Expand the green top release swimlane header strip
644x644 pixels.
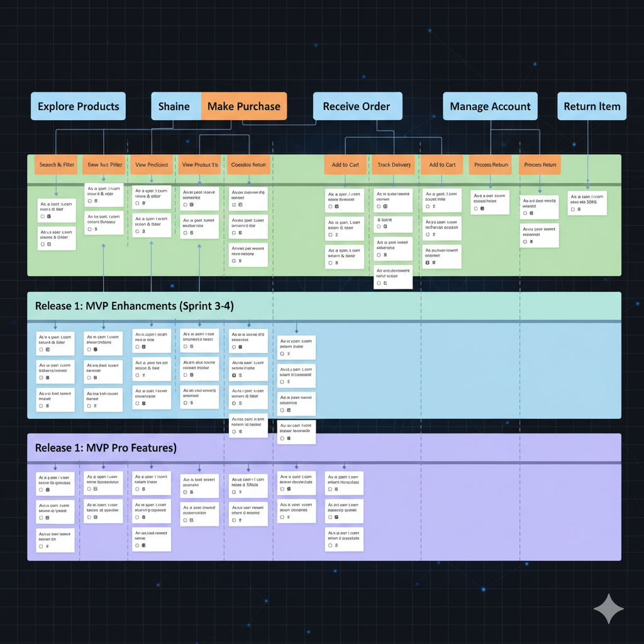[324, 184]
